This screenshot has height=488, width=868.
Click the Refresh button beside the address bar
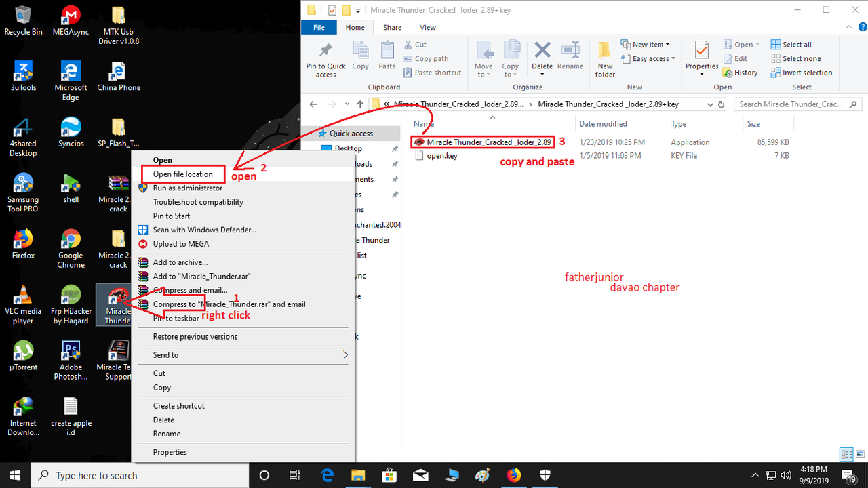722,104
